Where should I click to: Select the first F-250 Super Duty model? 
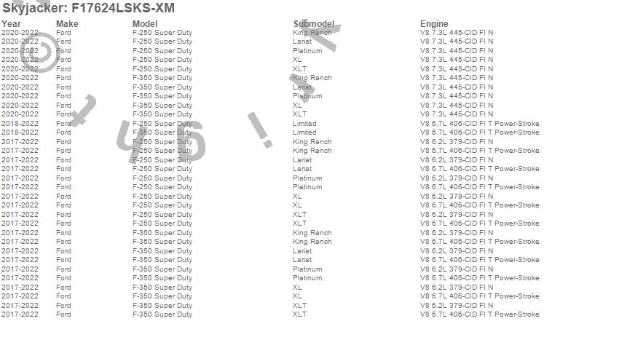pyautogui.click(x=162, y=33)
